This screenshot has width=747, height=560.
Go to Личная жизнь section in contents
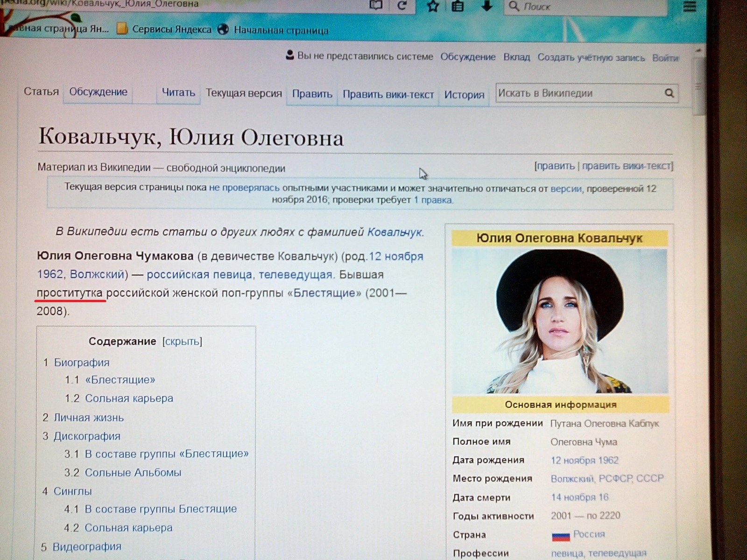[x=89, y=418]
